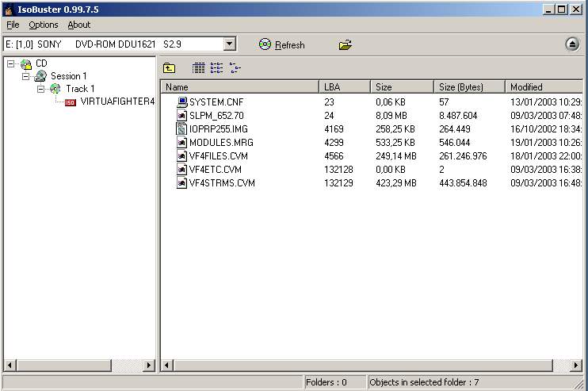Click modified date 16/10/2002 18:34
Viewport: 588px width, 391px height.
coord(546,129)
